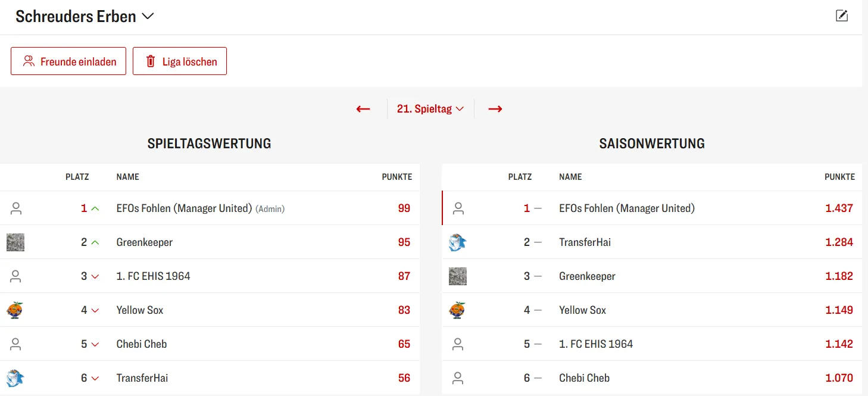868x396 pixels.
Task: Go to next matchday with right arrow
Action: 495,109
